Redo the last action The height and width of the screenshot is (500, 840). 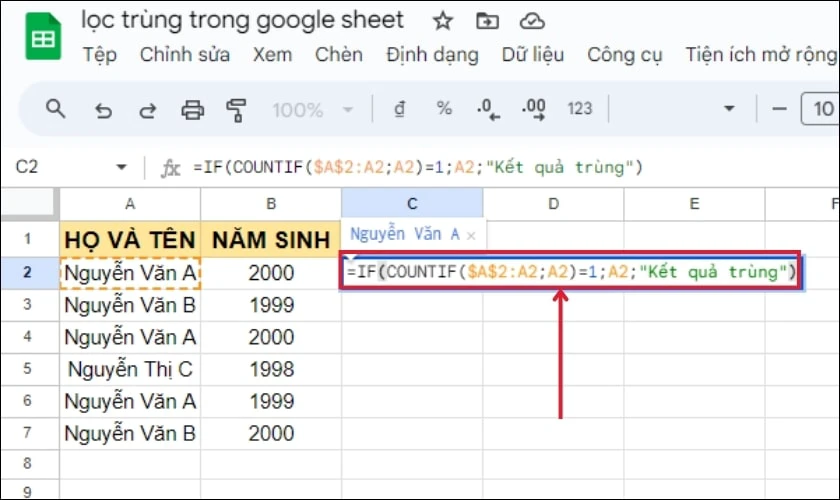tap(148, 110)
